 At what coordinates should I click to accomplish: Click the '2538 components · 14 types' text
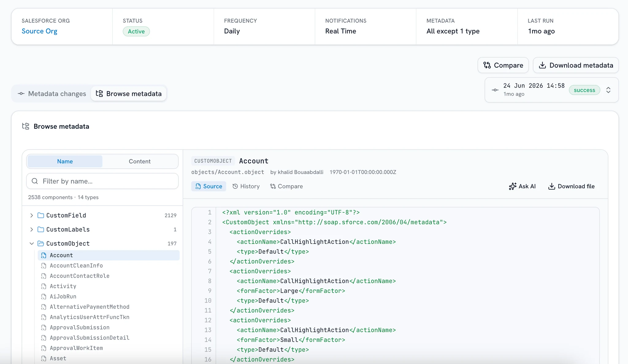point(63,197)
